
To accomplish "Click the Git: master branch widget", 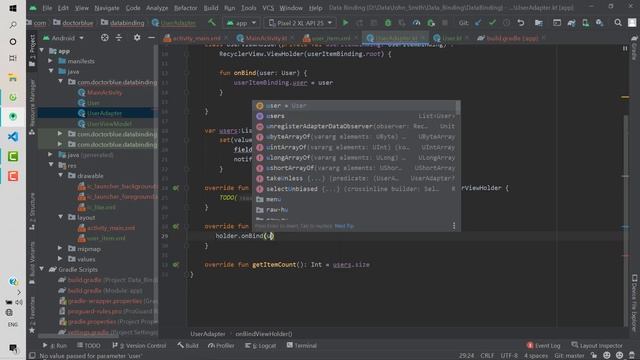I will 569,356.
